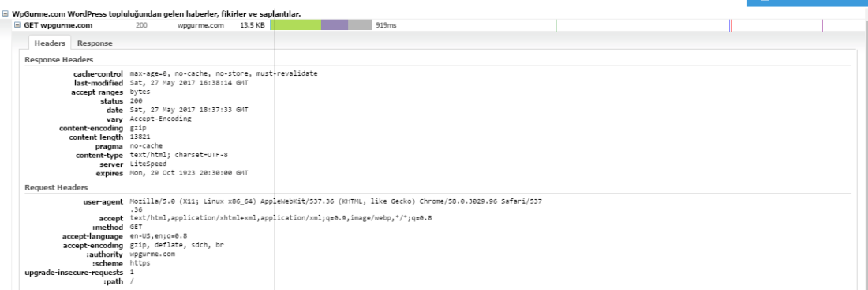
Task: Click the content-length value 13821
Action: pyautogui.click(x=140, y=137)
